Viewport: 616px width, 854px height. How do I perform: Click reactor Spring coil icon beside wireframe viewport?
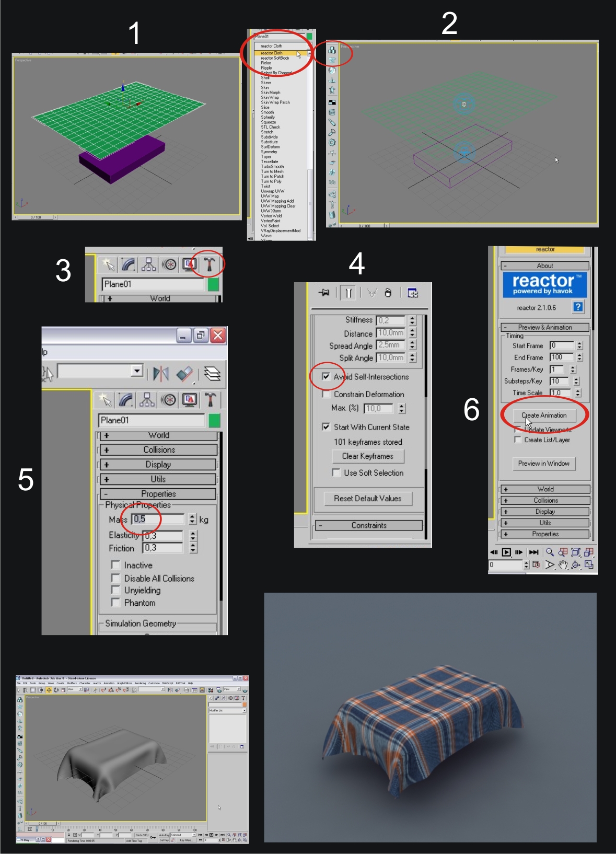(332, 112)
